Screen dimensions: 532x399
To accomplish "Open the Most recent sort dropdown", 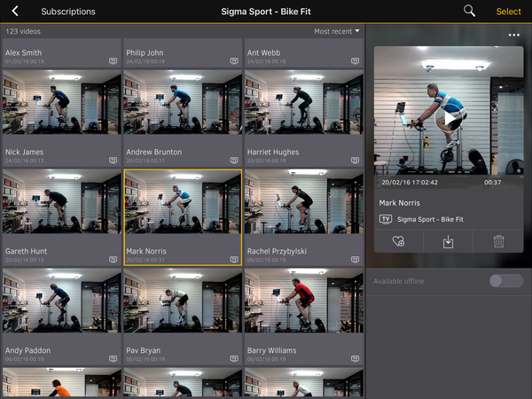I will point(337,31).
